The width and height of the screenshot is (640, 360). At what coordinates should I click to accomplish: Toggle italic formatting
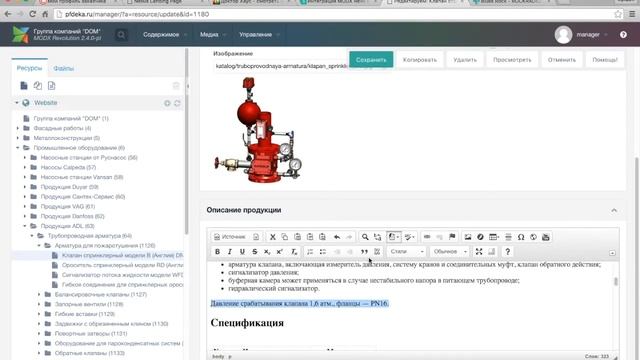coord(230,251)
